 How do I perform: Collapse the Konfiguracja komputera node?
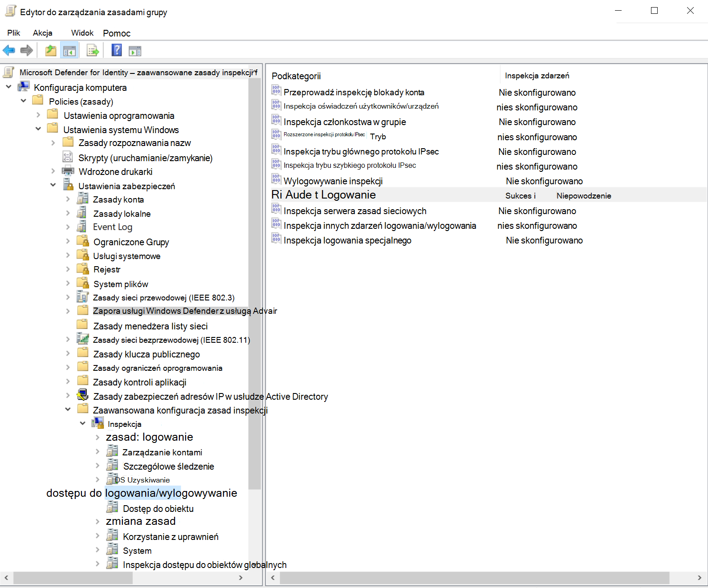9,87
